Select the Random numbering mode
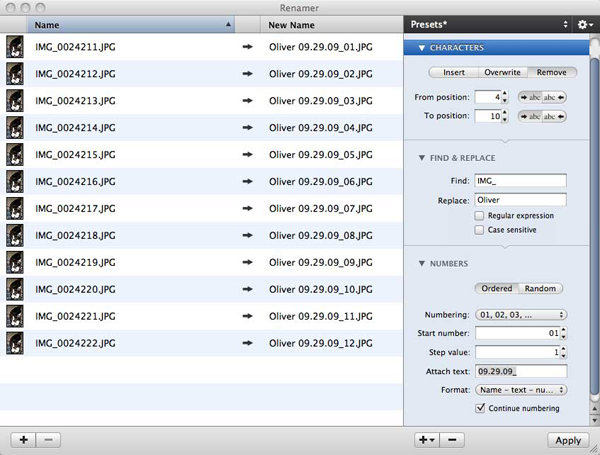Screen dimensions: 600x455 (x=540, y=288)
